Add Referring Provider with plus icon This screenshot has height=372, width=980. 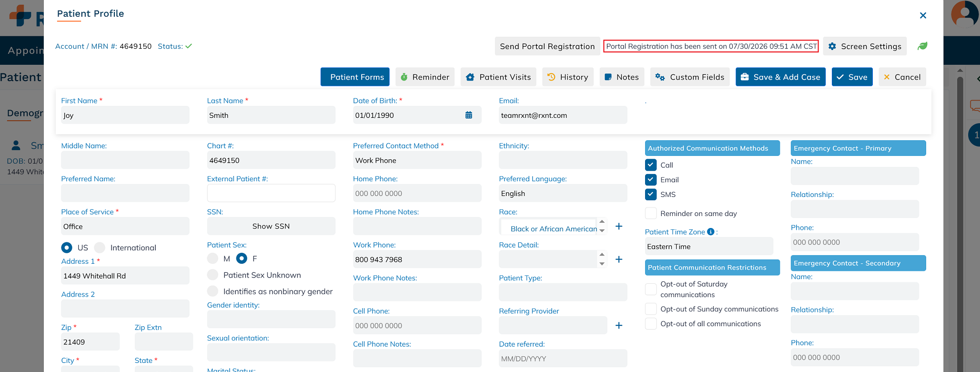coord(619,325)
